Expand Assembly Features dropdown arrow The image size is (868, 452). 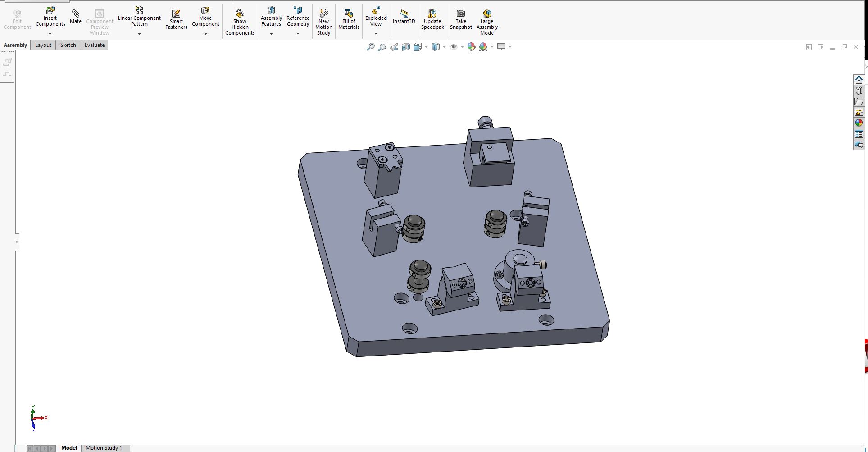coord(271,34)
